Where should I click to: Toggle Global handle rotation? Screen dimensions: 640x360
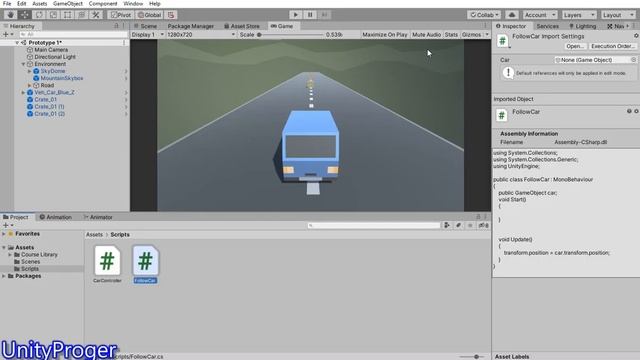(x=149, y=15)
